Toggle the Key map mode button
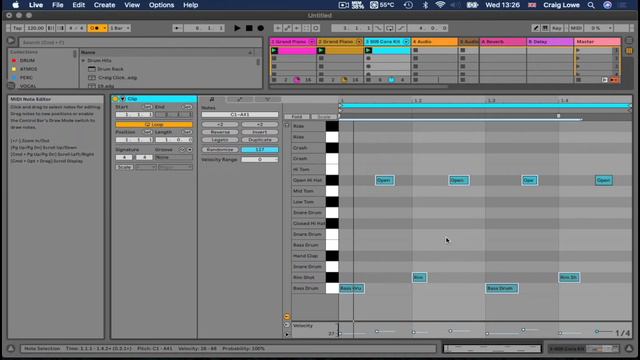640x360 pixels. (557, 28)
